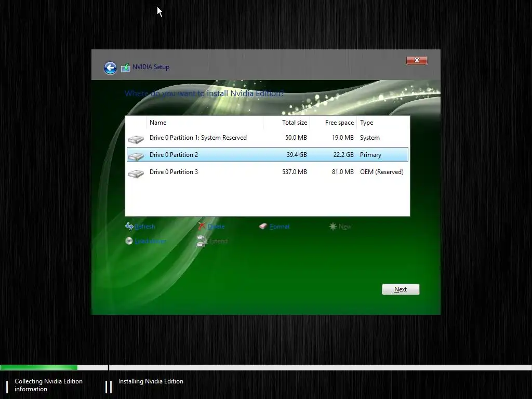532x399 pixels.
Task: Click Installing Nvidia Edition step label
Action: click(151, 381)
